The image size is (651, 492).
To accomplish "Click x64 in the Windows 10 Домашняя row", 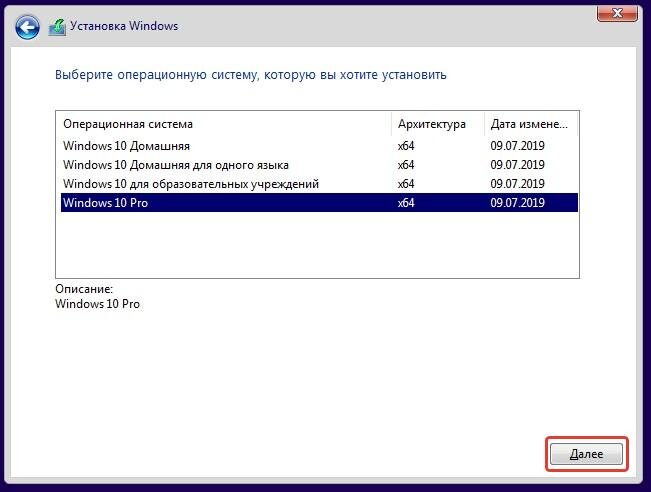I will pos(406,146).
